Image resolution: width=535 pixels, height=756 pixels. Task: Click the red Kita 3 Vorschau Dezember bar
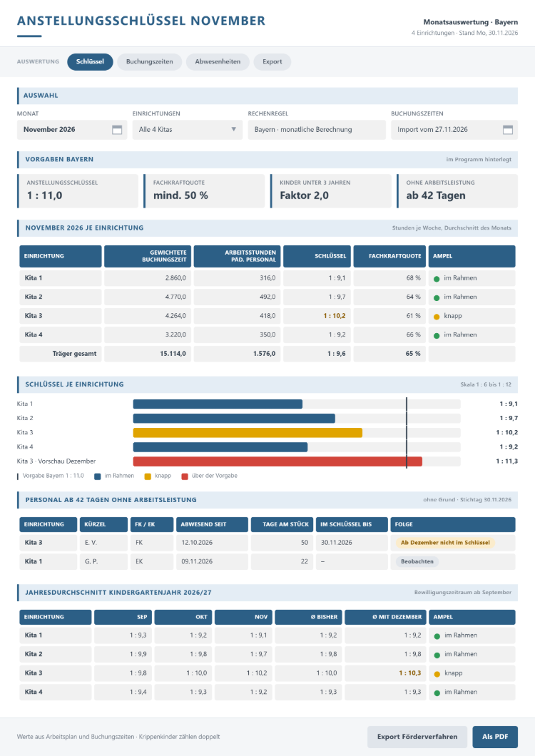click(x=277, y=461)
